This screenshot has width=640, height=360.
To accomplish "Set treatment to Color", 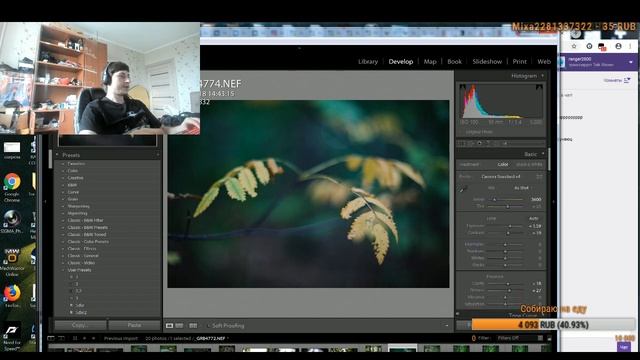I will pos(503,164).
